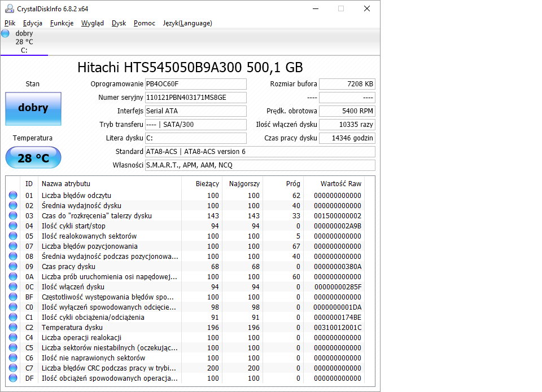Click the Najgorszy column header

pos(242,184)
